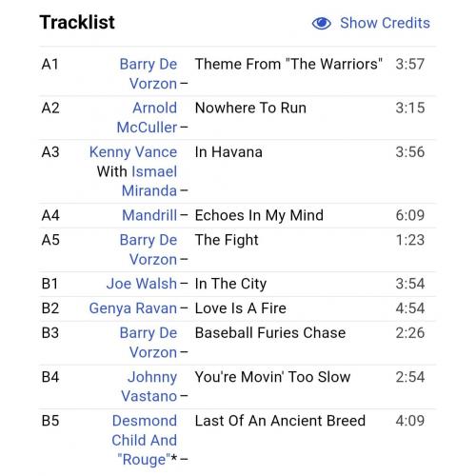Open Barry De Vorzon artist link on track A1
The image size is (476, 476).
[149, 74]
